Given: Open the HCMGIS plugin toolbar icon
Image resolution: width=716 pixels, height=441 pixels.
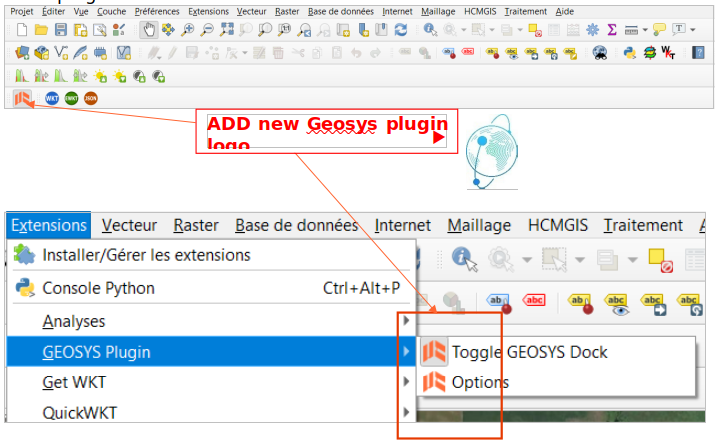Looking at the screenshot, I should 649,53.
